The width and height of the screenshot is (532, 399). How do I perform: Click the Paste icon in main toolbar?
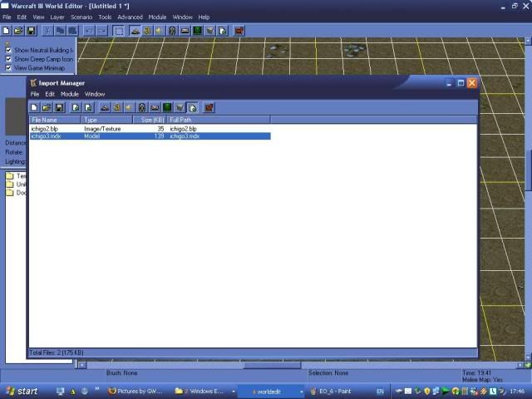pos(72,31)
